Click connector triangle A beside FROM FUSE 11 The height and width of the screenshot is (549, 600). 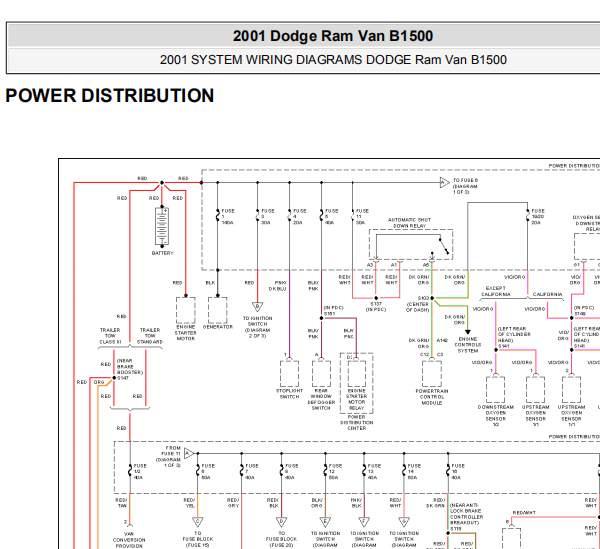pos(189,454)
